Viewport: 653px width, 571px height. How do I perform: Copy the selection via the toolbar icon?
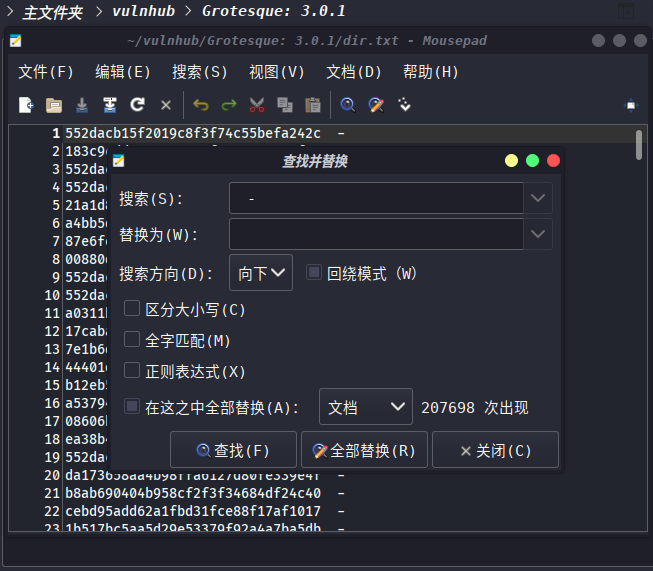click(x=285, y=105)
